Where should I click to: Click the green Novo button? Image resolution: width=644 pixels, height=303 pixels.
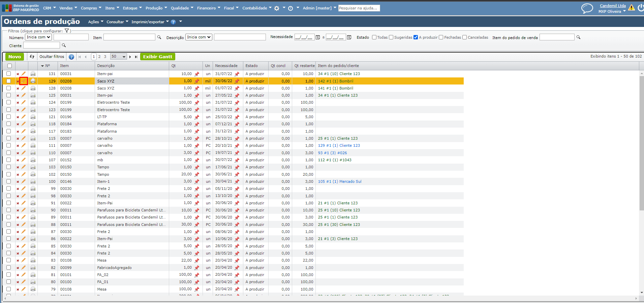[14, 57]
